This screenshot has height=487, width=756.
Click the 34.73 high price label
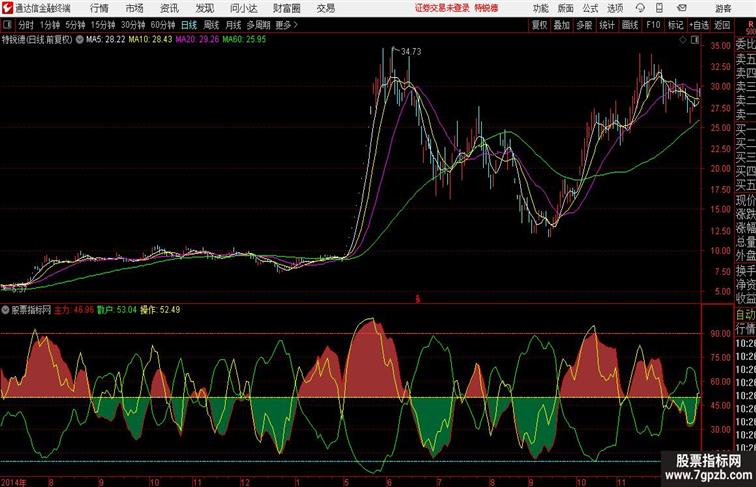(411, 52)
